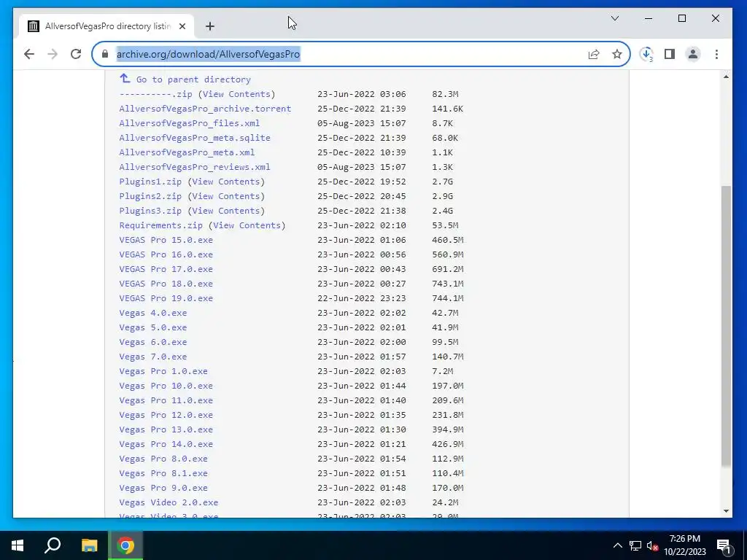This screenshot has height=560, width=747.
Task: Click the page vertical scrollbar thumb
Action: (726, 326)
